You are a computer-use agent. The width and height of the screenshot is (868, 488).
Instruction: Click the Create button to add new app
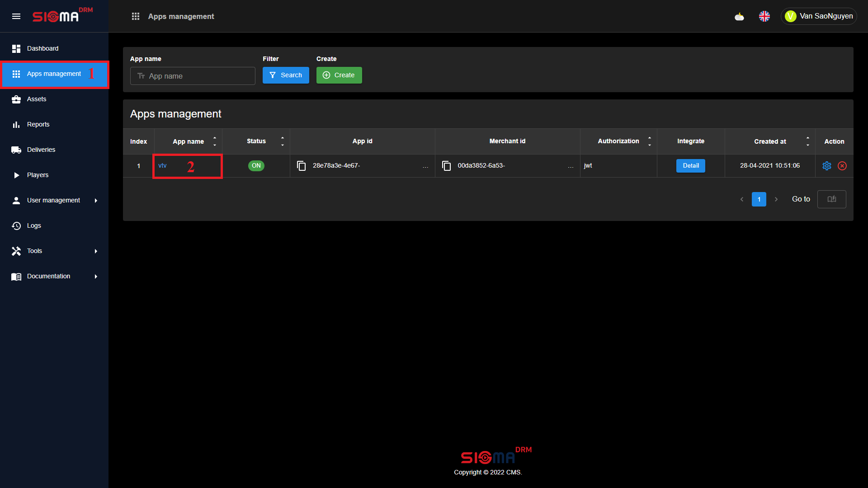point(338,75)
